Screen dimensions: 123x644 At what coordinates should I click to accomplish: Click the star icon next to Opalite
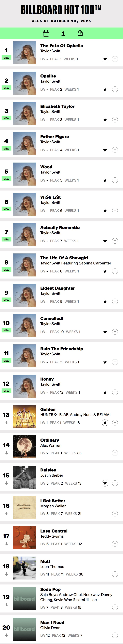[105, 89]
